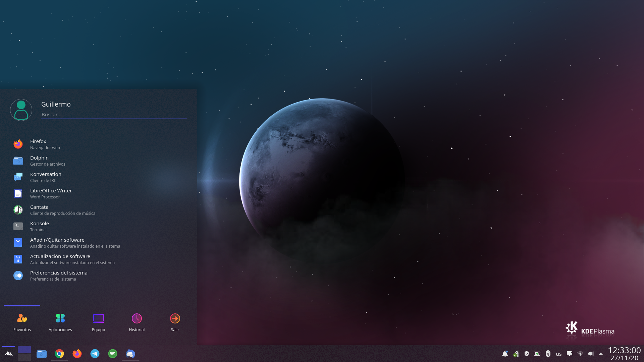Click the Añadir/Quitar software entry
Screen dimensions: 644x362
tap(57, 243)
